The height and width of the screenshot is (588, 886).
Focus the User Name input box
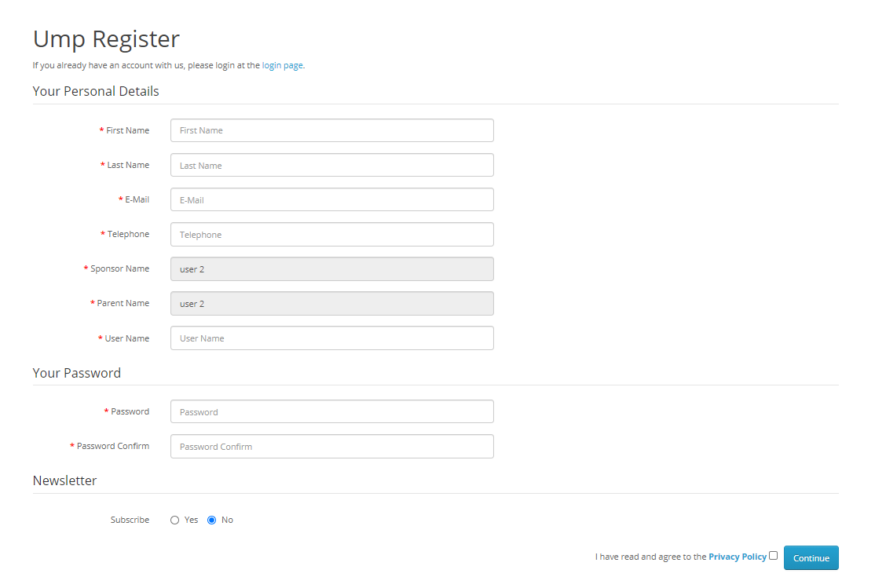point(331,338)
